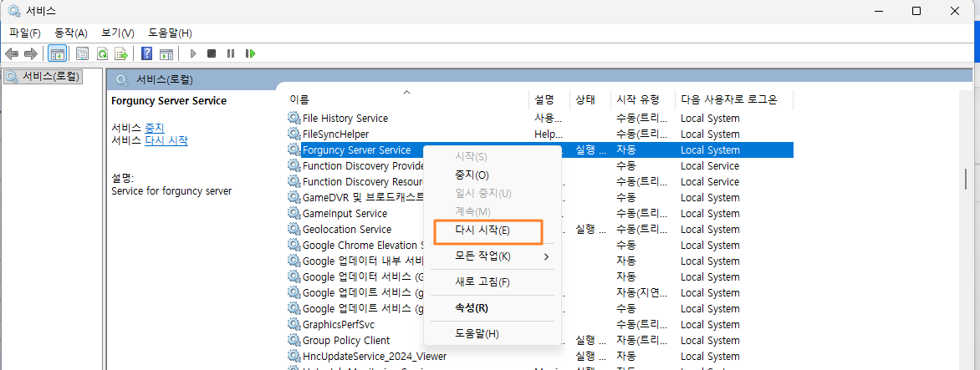Open the Properties toolbar icon
Viewport: 980px width, 370px height.
point(83,53)
